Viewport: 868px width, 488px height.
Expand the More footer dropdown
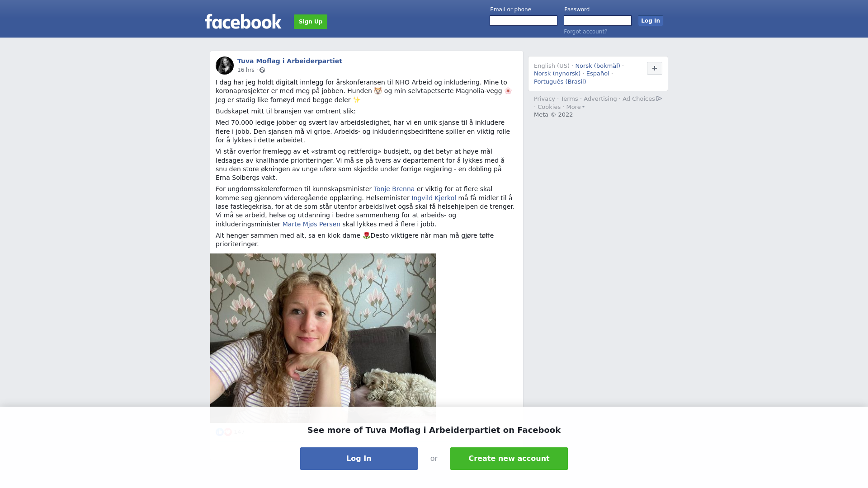pyautogui.click(x=576, y=107)
